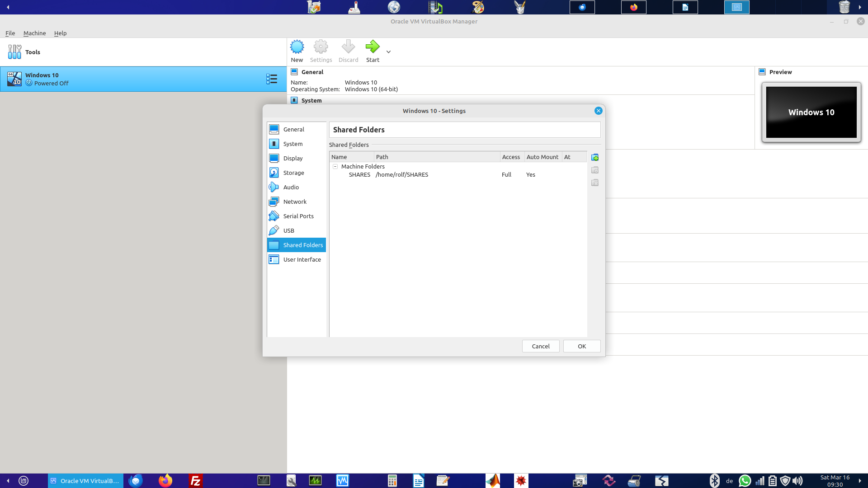Image resolution: width=868 pixels, height=488 pixels.
Task: Sort shared folders by Name column
Action: (x=352, y=157)
